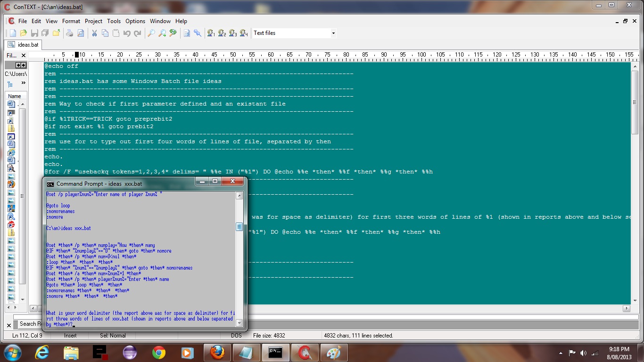Toggle Insert mode in status bar

coord(70,336)
